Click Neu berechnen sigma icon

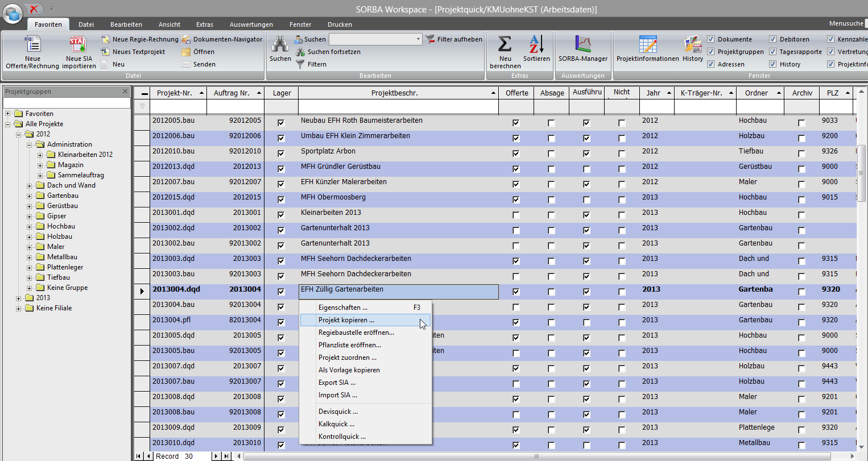point(505,44)
